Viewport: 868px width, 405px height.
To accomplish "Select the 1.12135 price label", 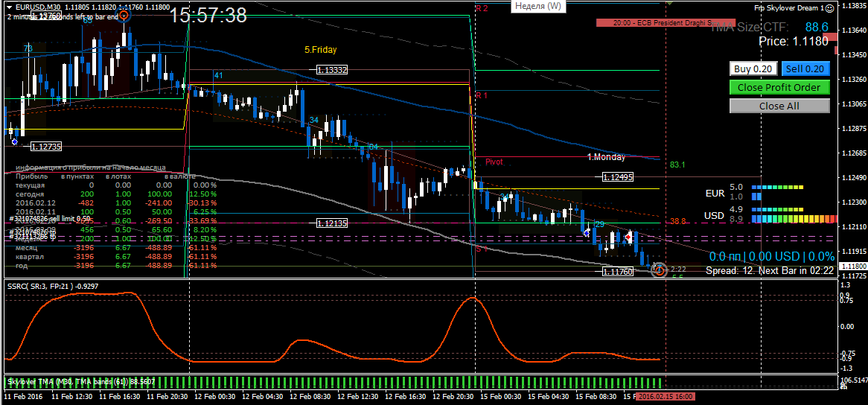I will [332, 223].
